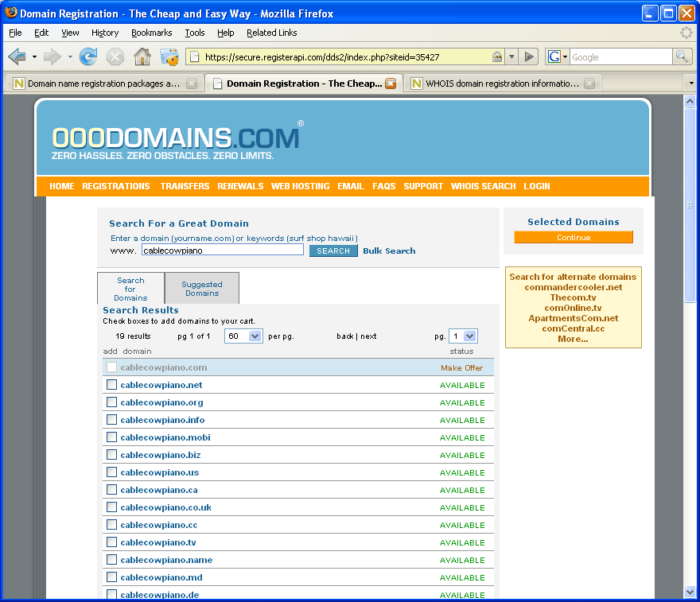Click the vertical scrollbar down arrow
The width and height of the screenshot is (700, 602).
[690, 592]
